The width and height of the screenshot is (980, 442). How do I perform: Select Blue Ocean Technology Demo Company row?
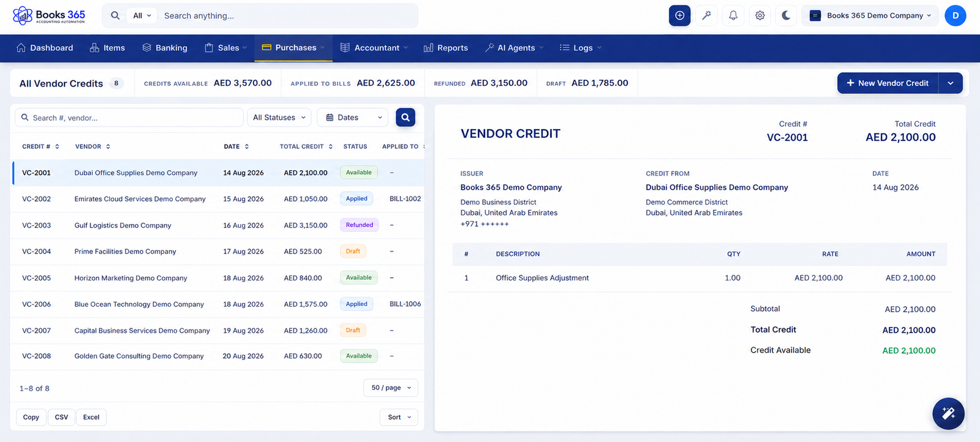218,304
